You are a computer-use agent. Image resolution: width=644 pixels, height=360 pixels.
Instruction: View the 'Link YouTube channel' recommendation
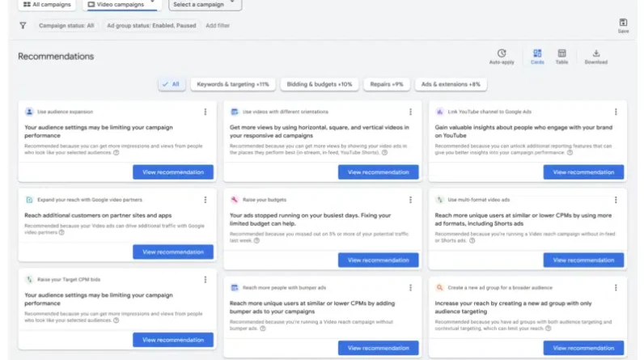tap(583, 172)
